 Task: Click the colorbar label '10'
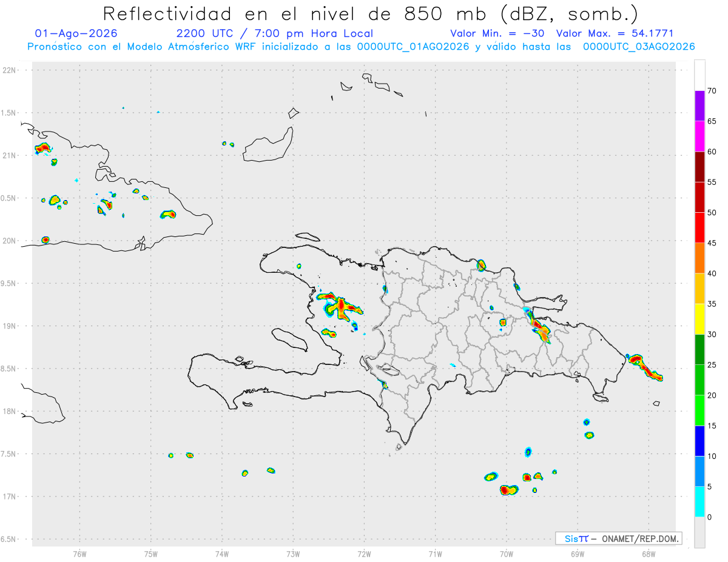point(712,456)
